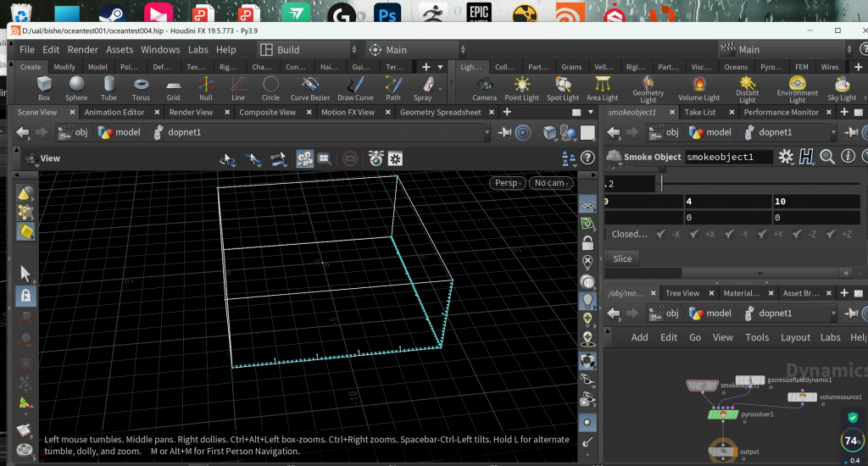Go back in scene view path history
The height and width of the screenshot is (466, 868).
point(22,132)
